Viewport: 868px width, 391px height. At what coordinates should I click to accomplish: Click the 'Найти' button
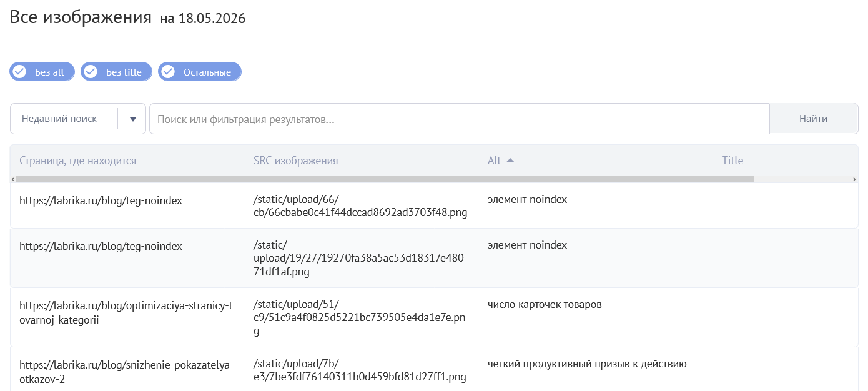tap(814, 119)
